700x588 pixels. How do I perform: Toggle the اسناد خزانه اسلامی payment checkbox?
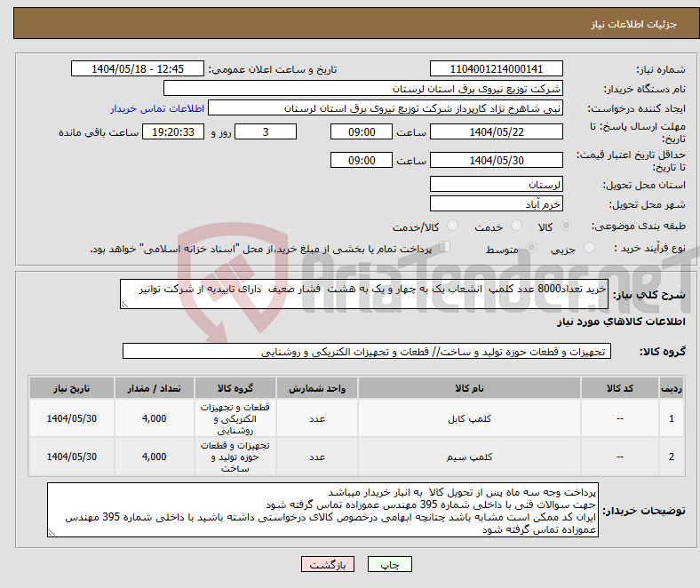(x=445, y=246)
